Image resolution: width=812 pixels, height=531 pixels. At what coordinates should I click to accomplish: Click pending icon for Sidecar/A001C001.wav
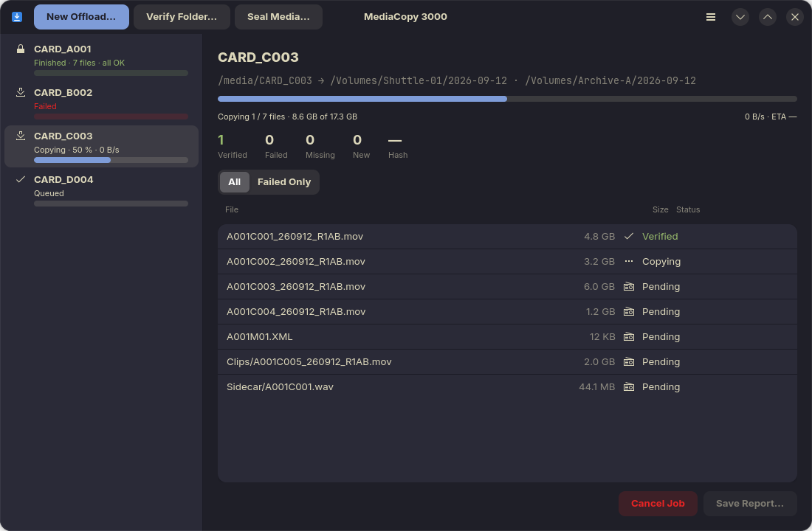click(x=629, y=387)
